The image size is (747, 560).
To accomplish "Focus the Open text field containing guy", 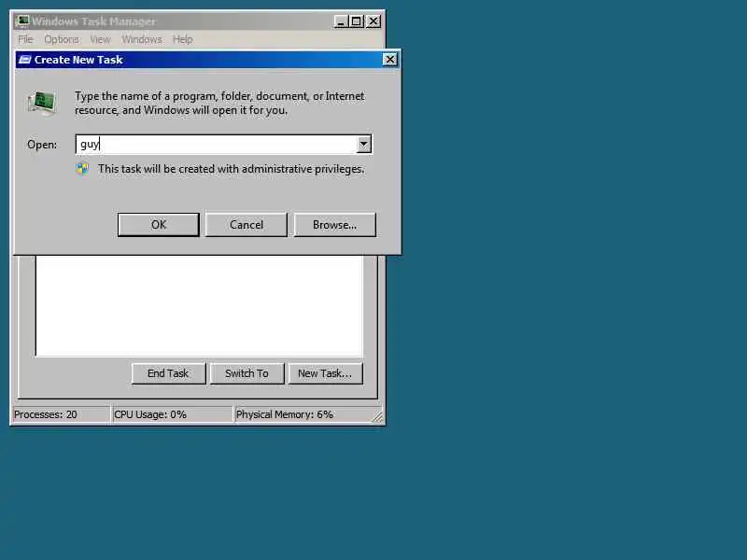I will [x=216, y=145].
